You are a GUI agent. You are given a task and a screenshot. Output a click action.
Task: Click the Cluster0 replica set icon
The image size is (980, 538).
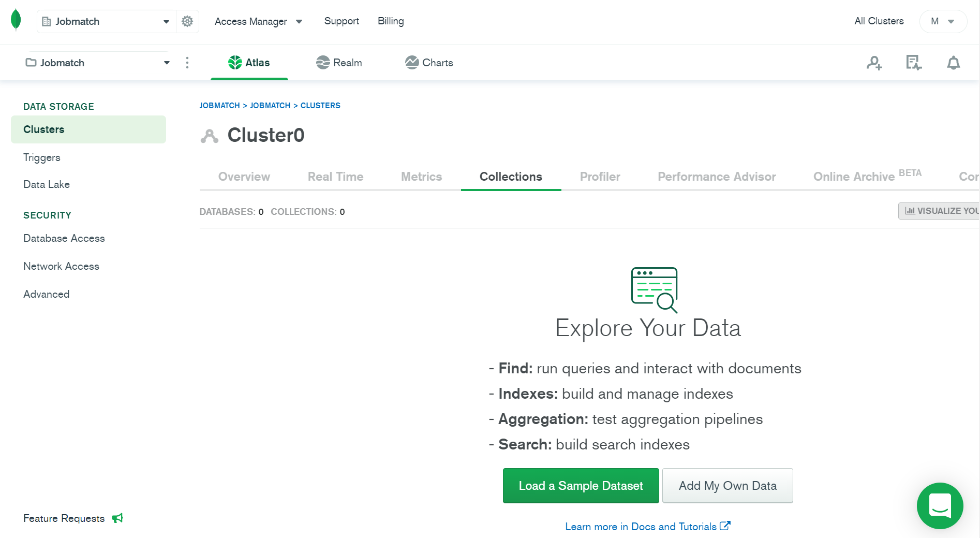[x=210, y=136]
